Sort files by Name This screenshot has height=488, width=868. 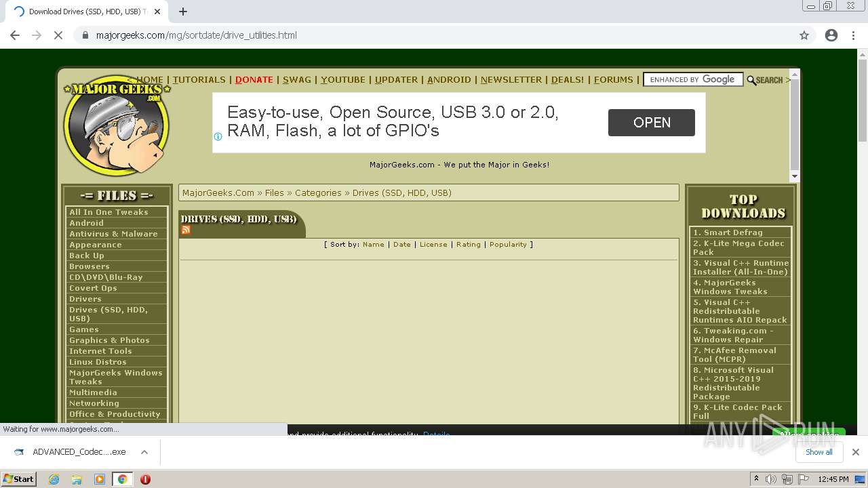point(374,245)
